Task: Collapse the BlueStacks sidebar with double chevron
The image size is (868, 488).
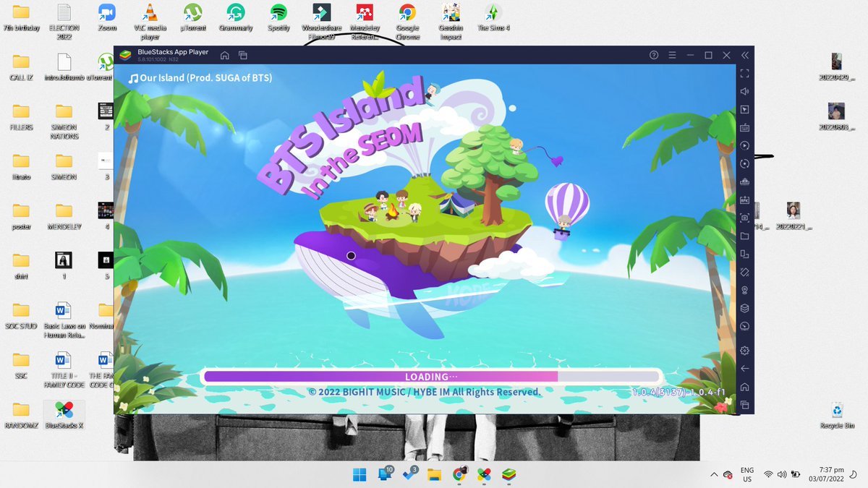Action: pyautogui.click(x=745, y=56)
